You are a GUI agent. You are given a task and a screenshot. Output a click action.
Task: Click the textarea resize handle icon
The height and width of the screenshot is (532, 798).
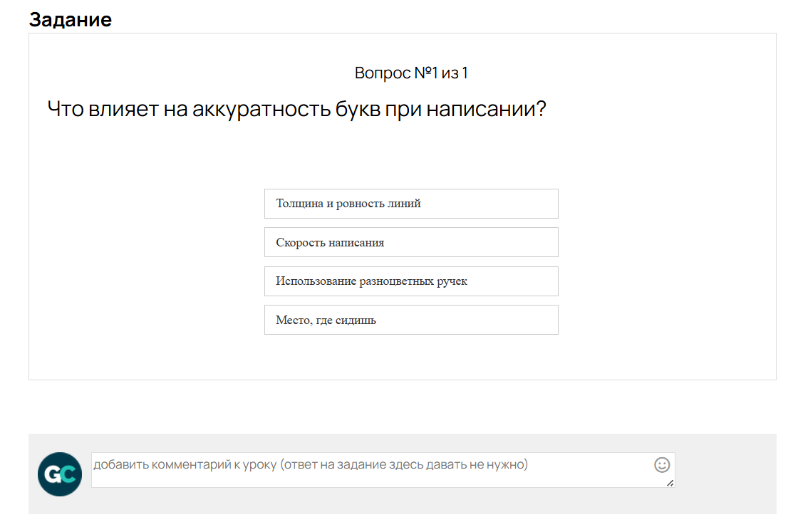(670, 484)
